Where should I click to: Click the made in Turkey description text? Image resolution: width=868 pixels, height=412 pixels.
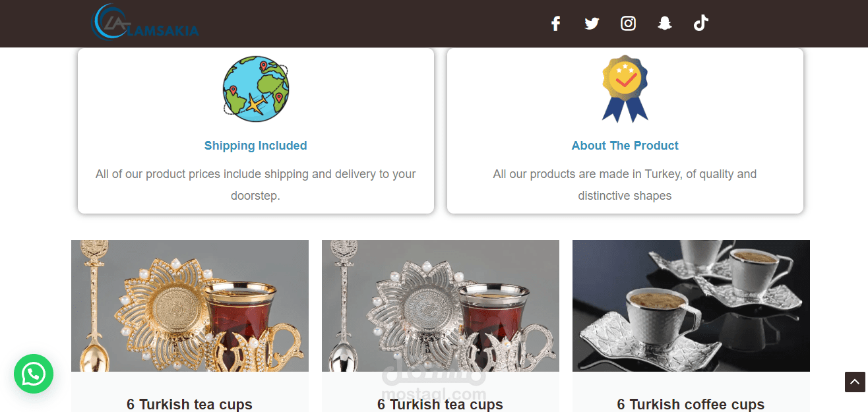click(625, 185)
